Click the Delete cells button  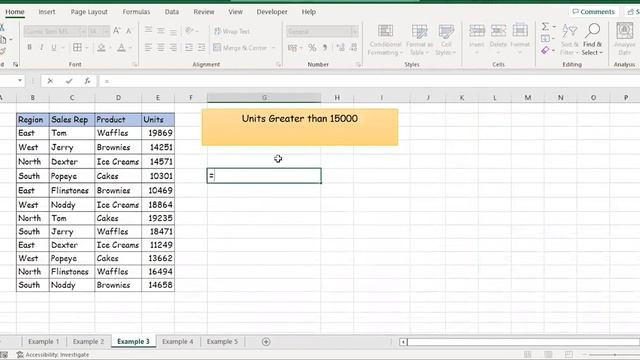[498, 38]
